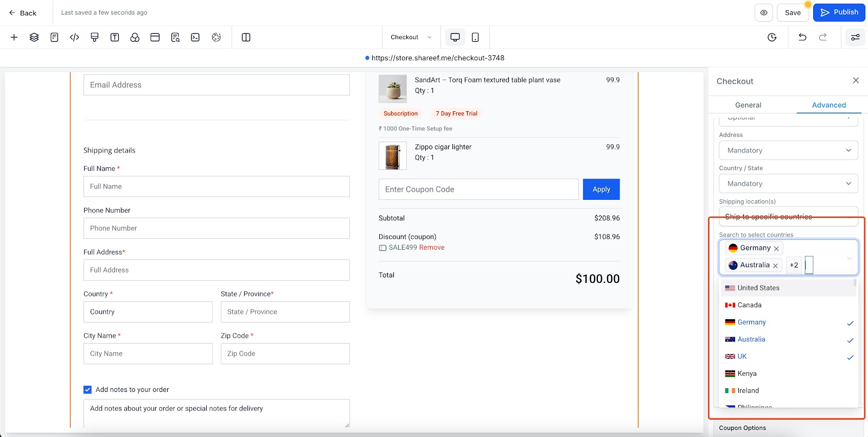Open the layers panel icon
Image resolution: width=868 pixels, height=437 pixels.
click(34, 37)
